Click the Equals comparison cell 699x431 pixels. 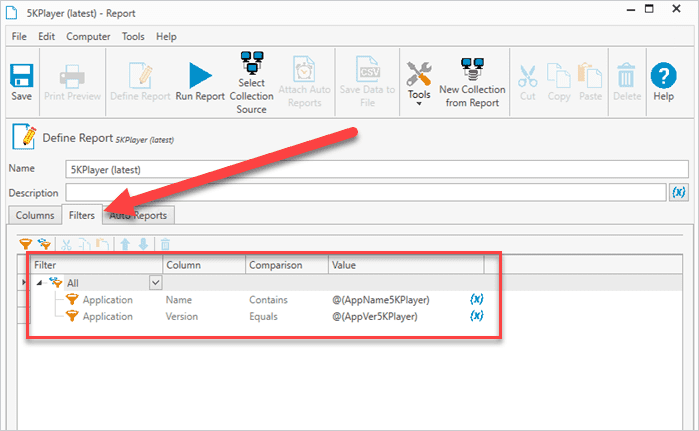[263, 316]
